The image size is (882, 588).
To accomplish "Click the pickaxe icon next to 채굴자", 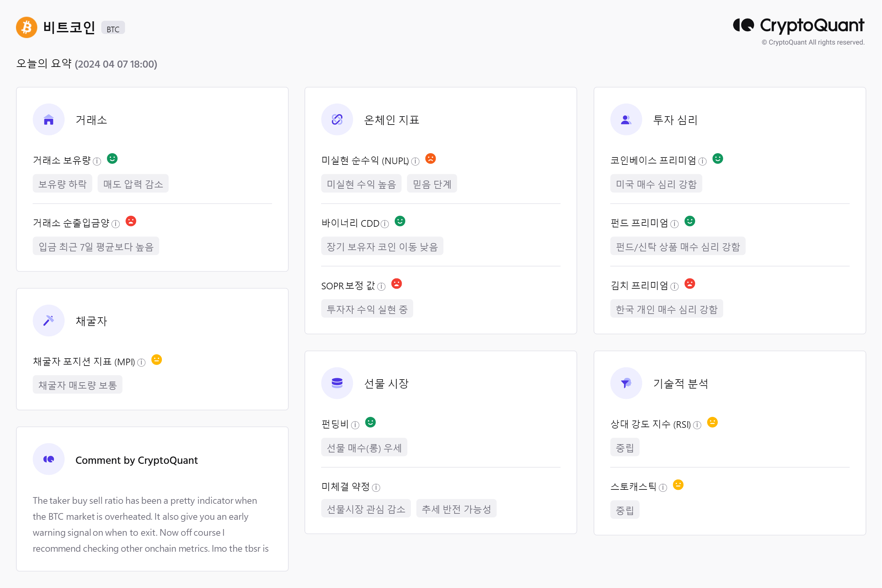I will (49, 321).
